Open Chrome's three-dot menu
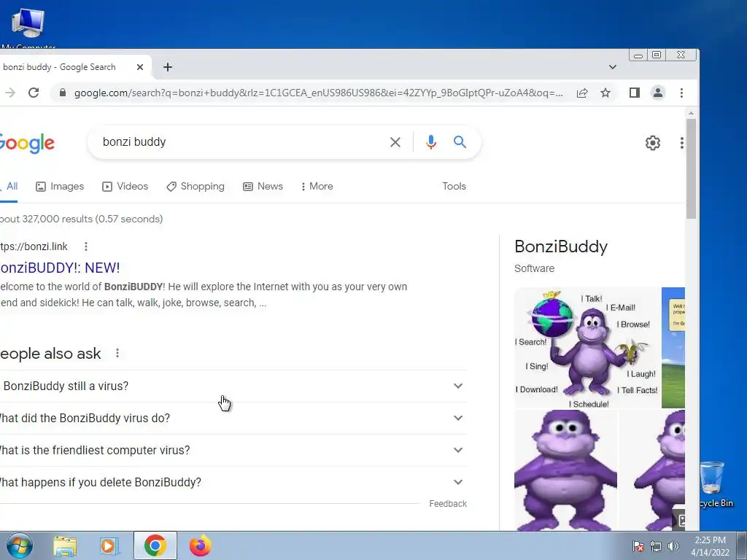The height and width of the screenshot is (560, 747). (x=682, y=93)
